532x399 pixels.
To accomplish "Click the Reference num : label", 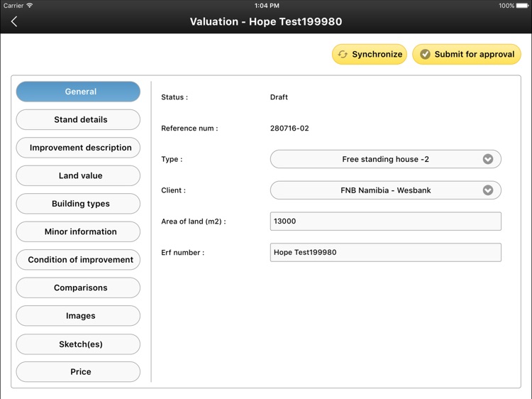I will (189, 129).
